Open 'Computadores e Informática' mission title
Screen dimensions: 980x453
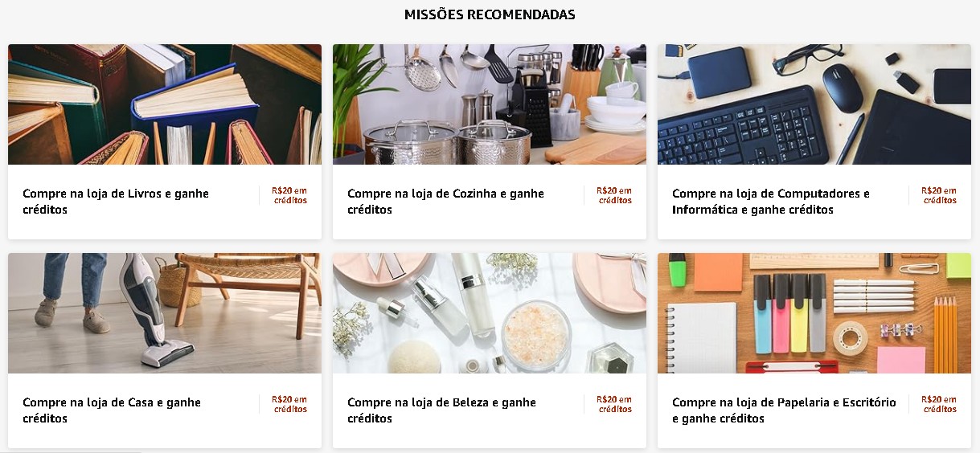[x=771, y=202]
